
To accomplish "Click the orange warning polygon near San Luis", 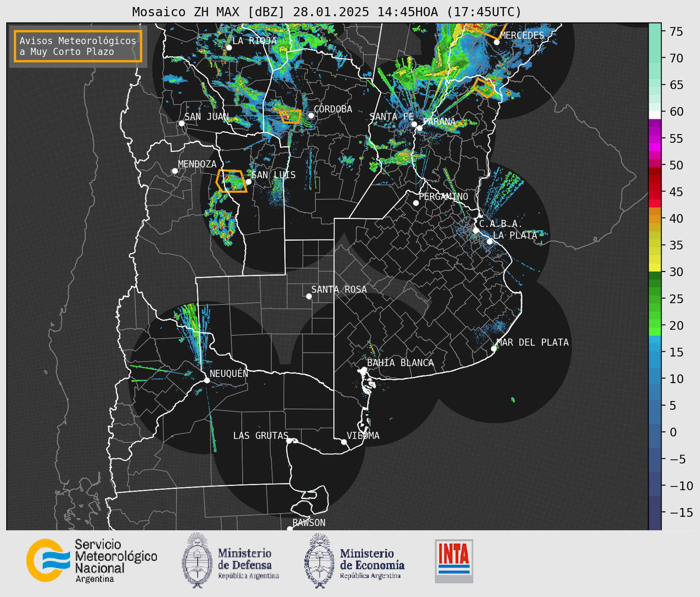I will 232,181.
